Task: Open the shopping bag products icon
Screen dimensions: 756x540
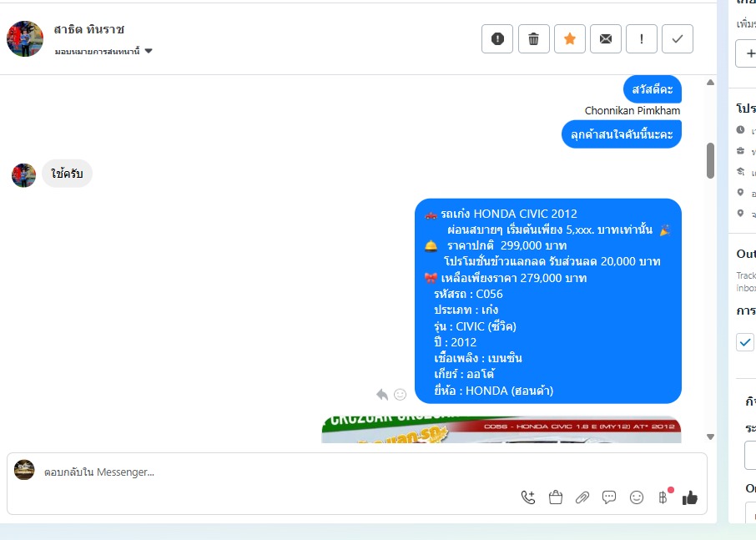Action: 556,497
